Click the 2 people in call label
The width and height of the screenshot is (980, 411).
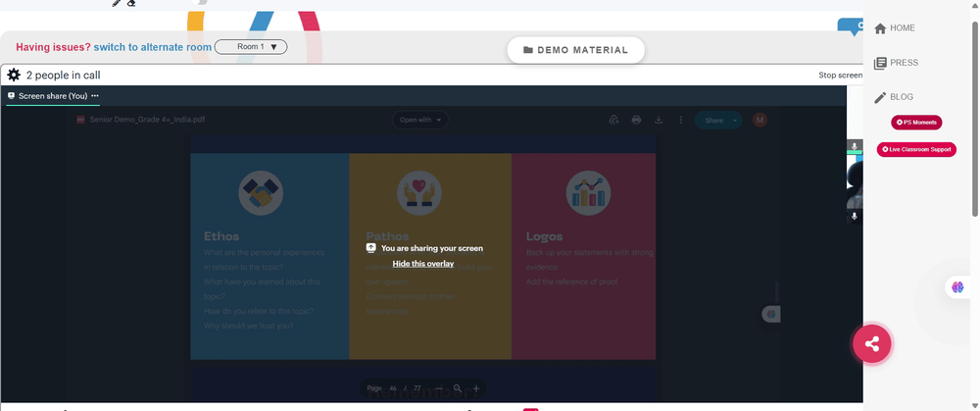click(63, 76)
